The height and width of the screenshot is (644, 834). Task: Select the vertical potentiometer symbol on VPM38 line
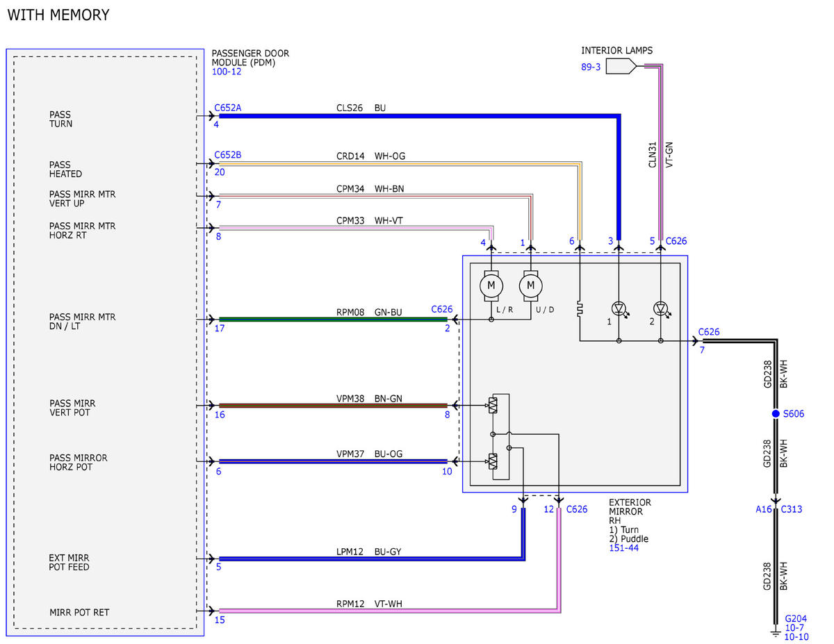[493, 405]
